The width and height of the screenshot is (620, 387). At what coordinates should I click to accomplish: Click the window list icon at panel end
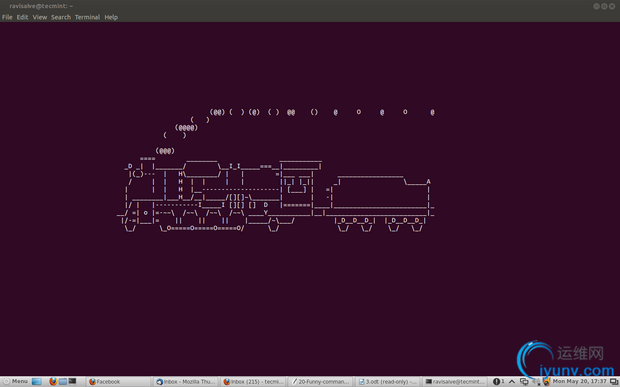tap(613, 381)
